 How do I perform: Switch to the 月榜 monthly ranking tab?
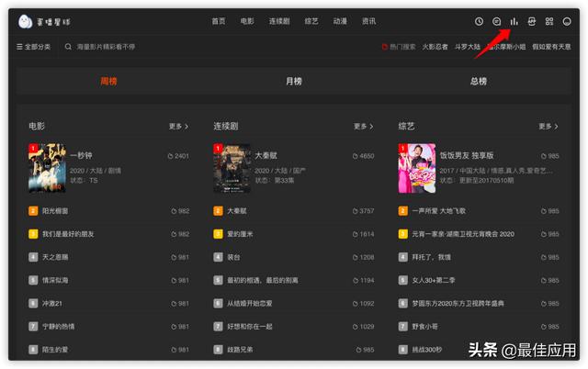[294, 81]
